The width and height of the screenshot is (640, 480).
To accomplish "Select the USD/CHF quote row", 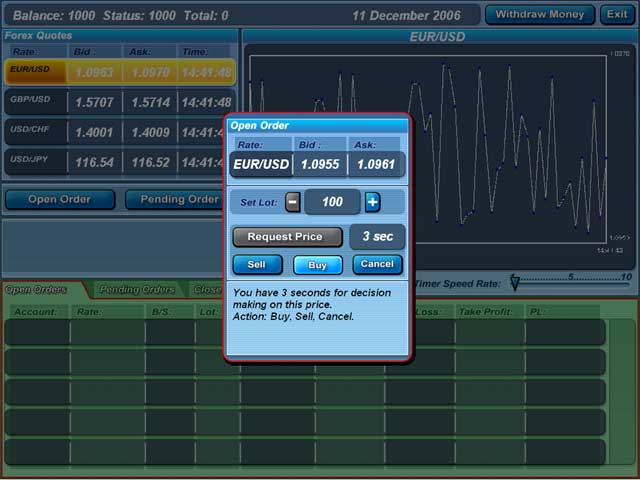I will 119,131.
